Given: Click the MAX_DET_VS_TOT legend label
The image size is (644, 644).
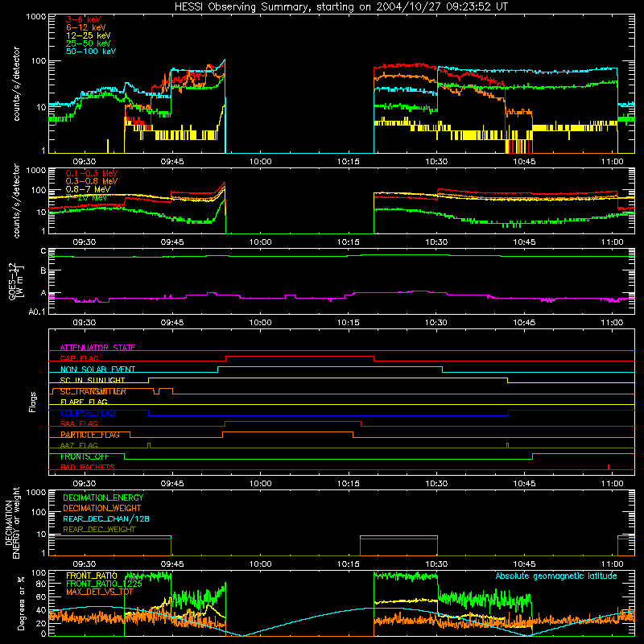Looking at the screenshot, I should tap(100, 592).
